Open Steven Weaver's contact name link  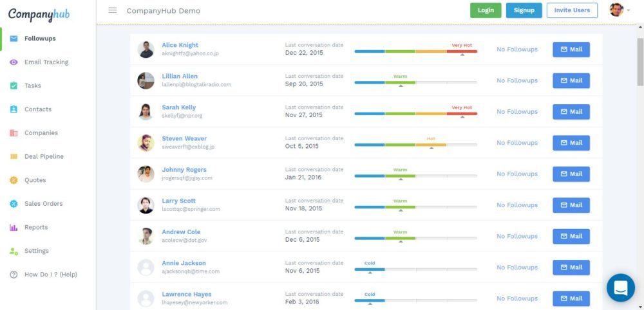pyautogui.click(x=184, y=138)
